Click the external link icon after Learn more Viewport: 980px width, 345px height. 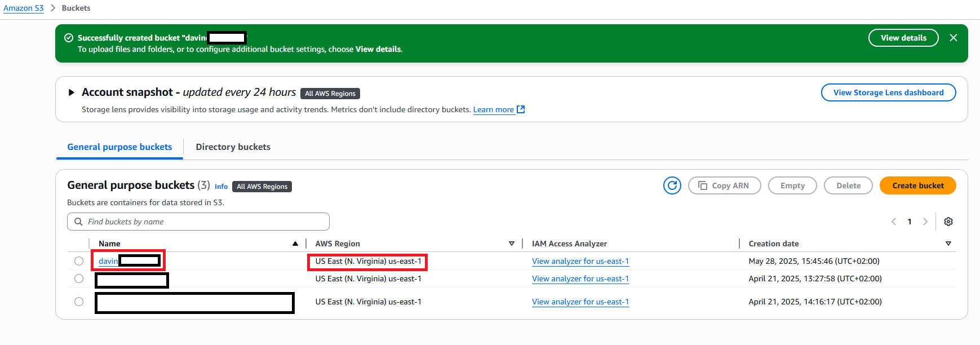(x=521, y=109)
